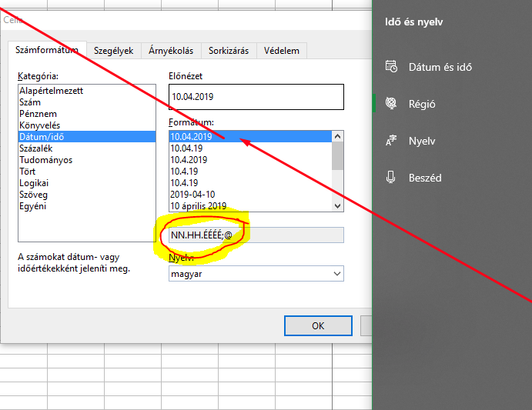
Task: Select the 10.04.19 format entry
Action: click(187, 148)
